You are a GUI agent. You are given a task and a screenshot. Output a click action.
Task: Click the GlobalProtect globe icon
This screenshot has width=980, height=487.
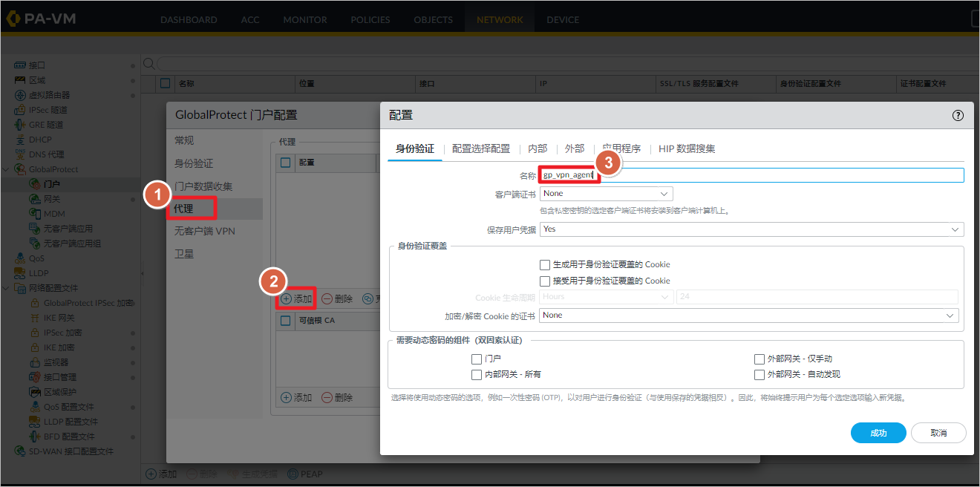[20, 169]
